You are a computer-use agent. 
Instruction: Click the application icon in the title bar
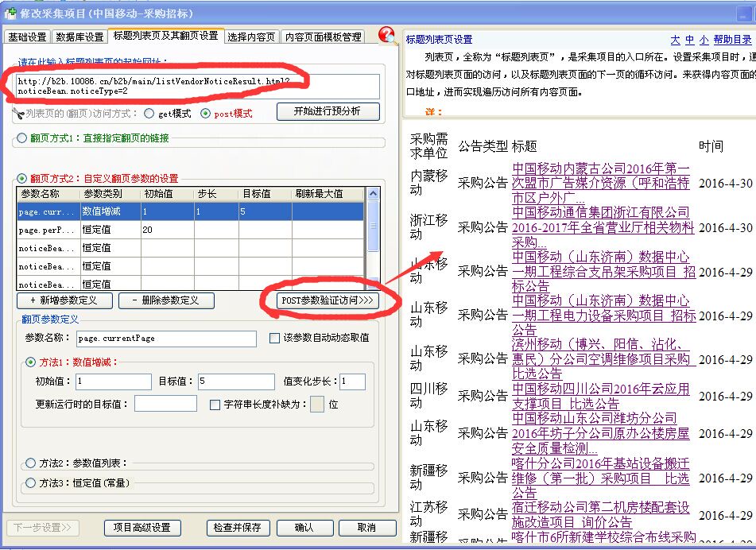tap(10, 13)
